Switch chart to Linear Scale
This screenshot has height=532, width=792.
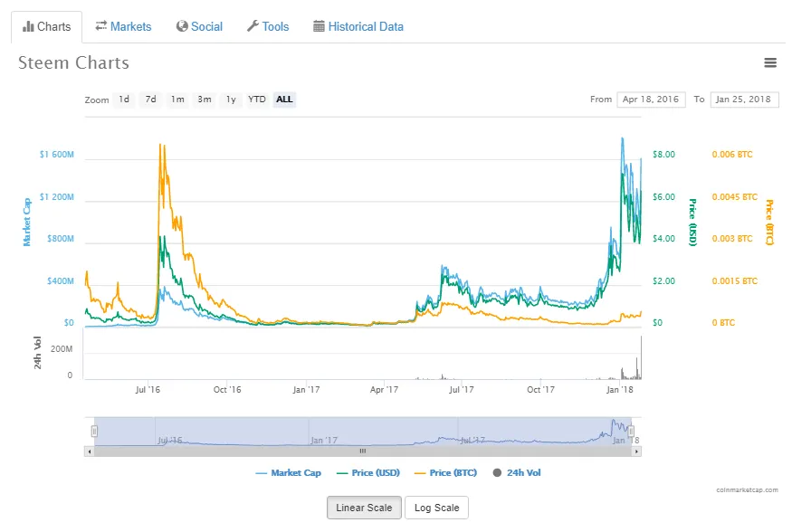pyautogui.click(x=364, y=508)
